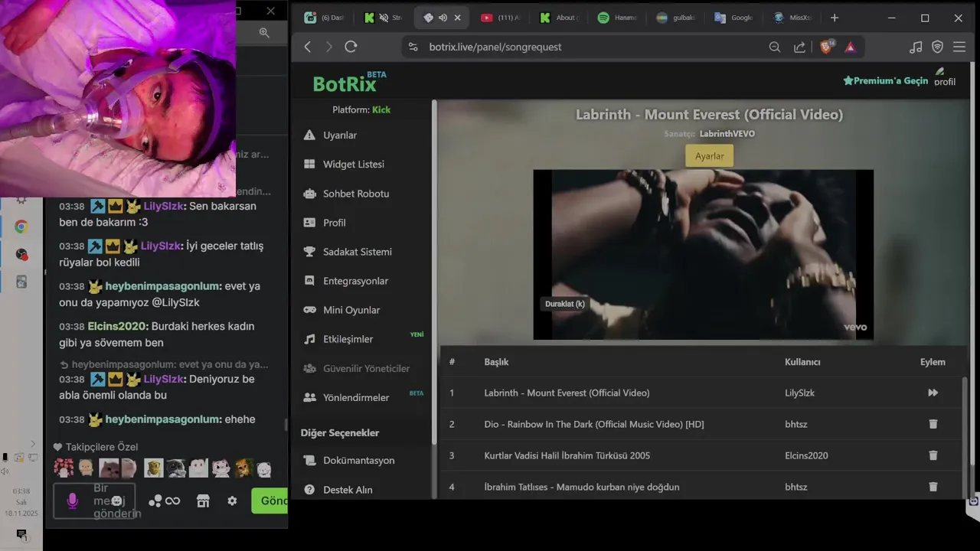Open a new browser tab

[x=835, y=18]
